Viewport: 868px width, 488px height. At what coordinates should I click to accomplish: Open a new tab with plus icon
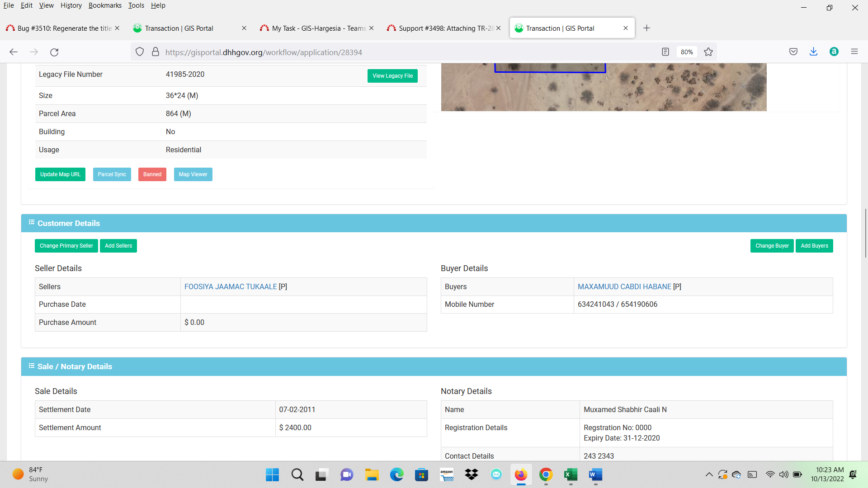[647, 28]
